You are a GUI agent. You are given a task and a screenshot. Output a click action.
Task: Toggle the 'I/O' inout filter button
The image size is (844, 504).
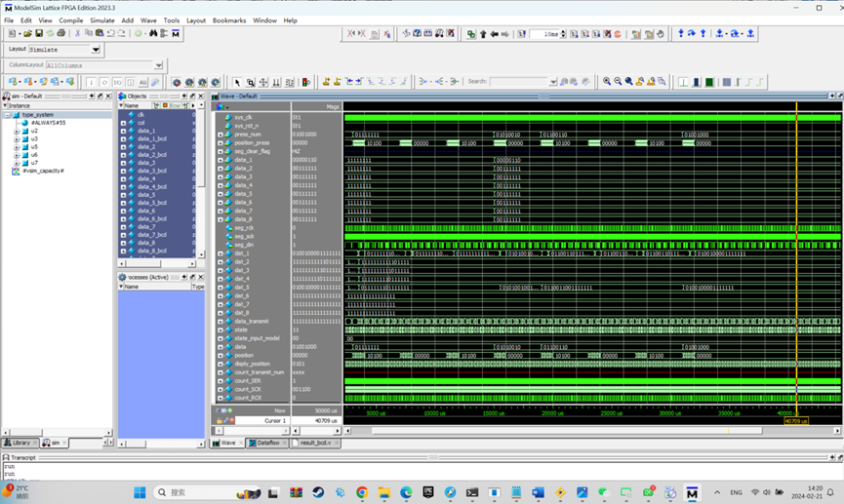point(117,82)
